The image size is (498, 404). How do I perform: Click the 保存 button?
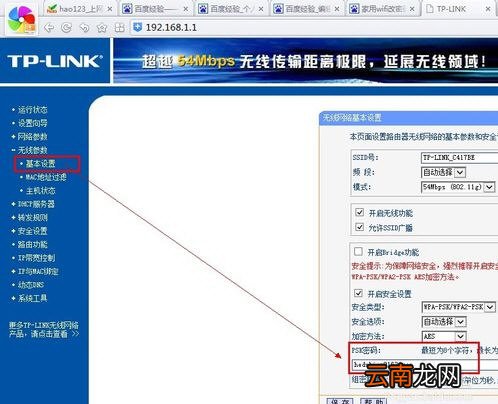coord(340,401)
